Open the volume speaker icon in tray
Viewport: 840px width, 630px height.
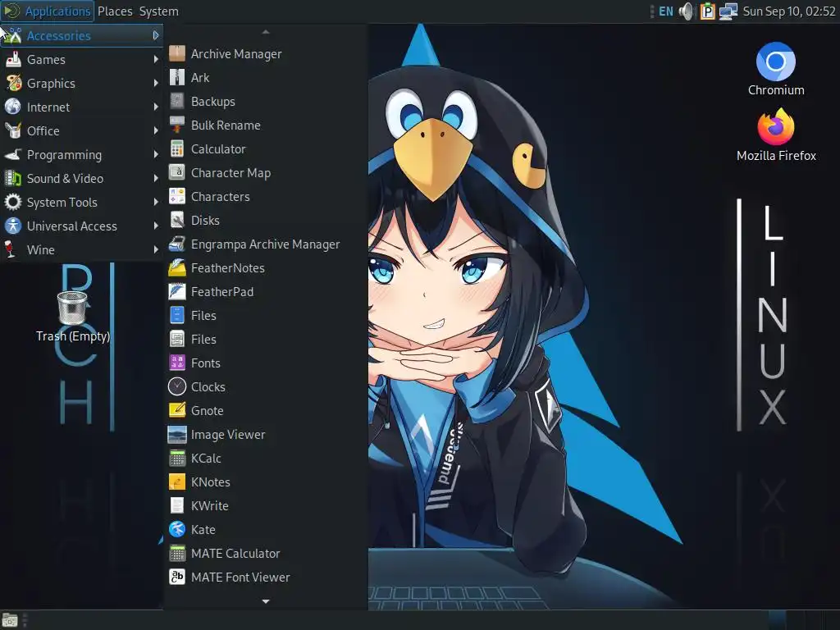(687, 11)
